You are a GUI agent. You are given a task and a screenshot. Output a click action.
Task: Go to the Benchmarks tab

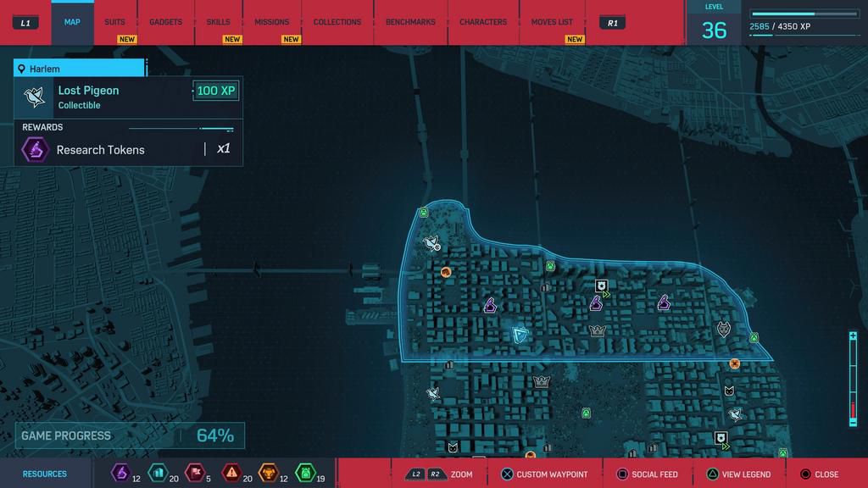click(410, 22)
